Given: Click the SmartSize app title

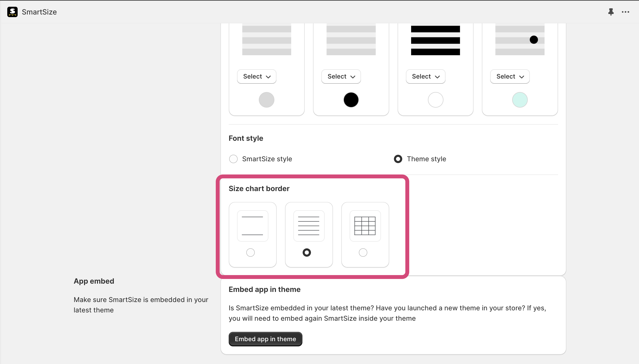Looking at the screenshot, I should (x=39, y=12).
